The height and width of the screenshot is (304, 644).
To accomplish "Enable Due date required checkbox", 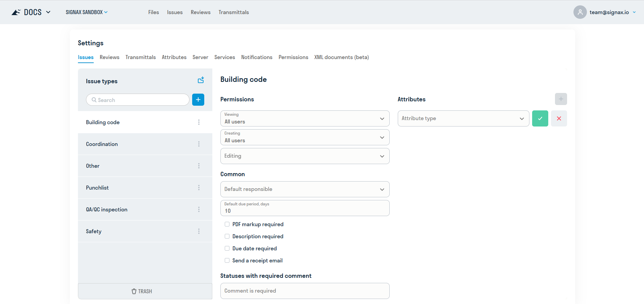I will [x=227, y=248].
